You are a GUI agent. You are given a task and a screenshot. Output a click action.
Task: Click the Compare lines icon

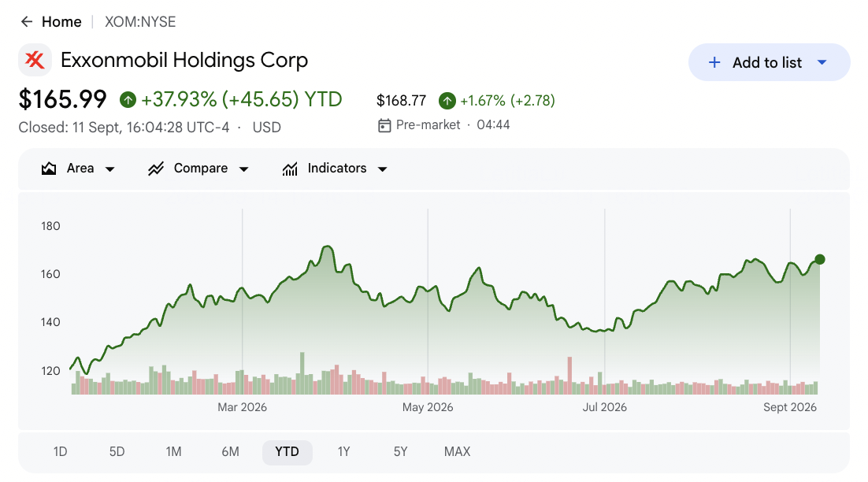pyautogui.click(x=155, y=169)
